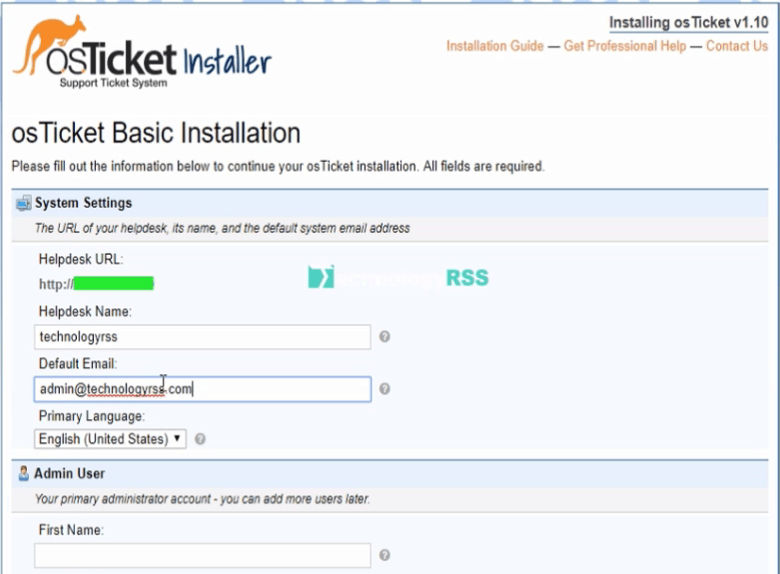Follow the Contact Us link

click(x=736, y=46)
